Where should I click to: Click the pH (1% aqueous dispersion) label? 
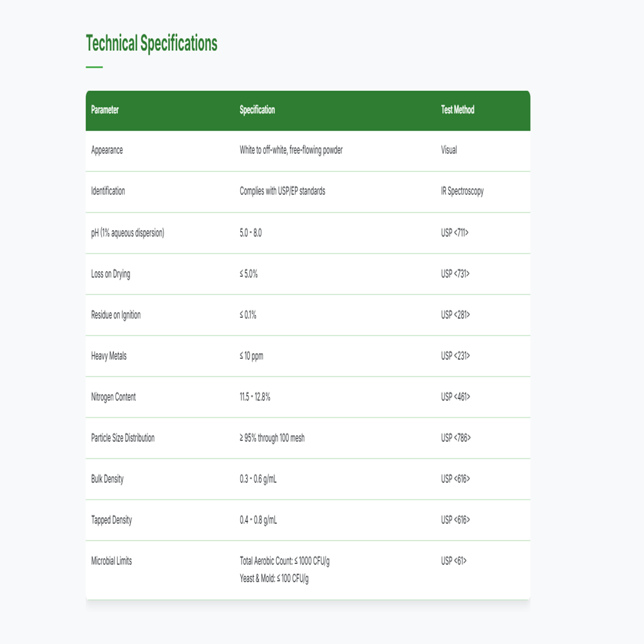pyautogui.click(x=128, y=232)
